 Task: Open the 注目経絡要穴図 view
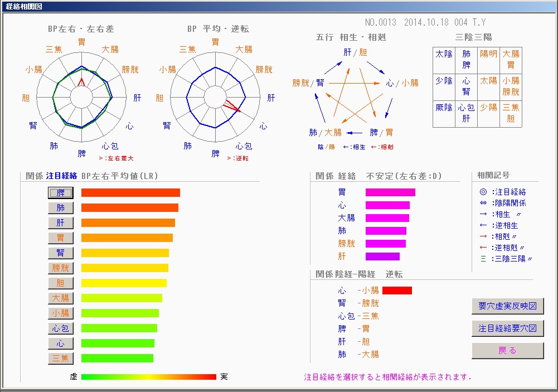click(507, 328)
